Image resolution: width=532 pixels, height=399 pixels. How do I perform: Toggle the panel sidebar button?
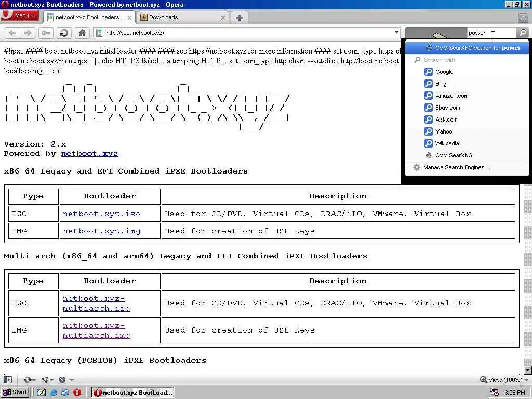click(x=8, y=380)
